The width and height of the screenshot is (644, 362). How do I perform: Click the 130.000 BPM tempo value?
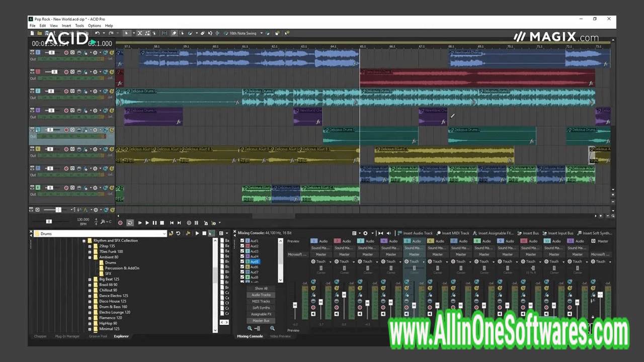tap(83, 220)
